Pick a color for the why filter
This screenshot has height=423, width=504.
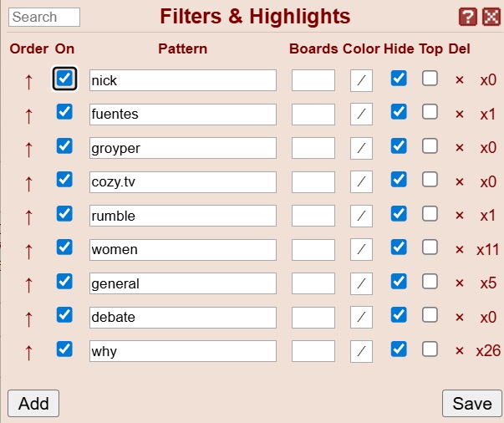tap(362, 351)
